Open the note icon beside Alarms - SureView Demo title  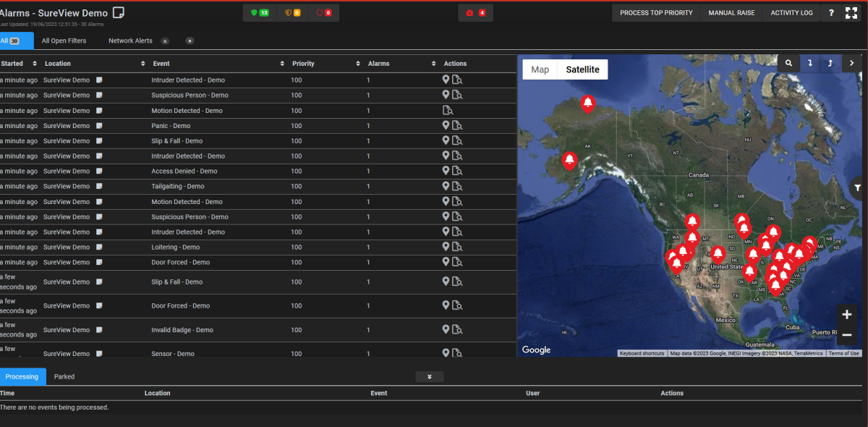click(x=119, y=12)
